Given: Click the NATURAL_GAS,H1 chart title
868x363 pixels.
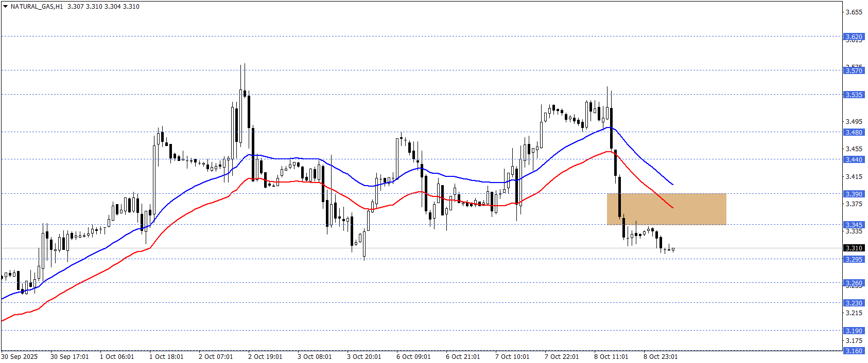Looking at the screenshot, I should (x=37, y=7).
